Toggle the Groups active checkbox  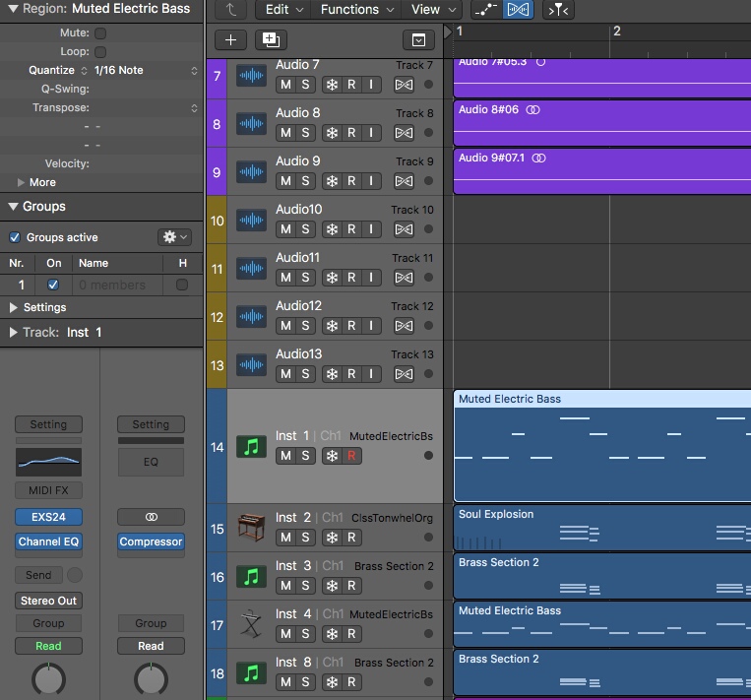pyautogui.click(x=15, y=237)
